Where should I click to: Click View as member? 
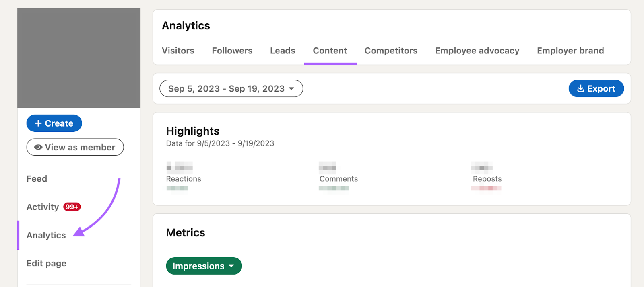tap(74, 147)
